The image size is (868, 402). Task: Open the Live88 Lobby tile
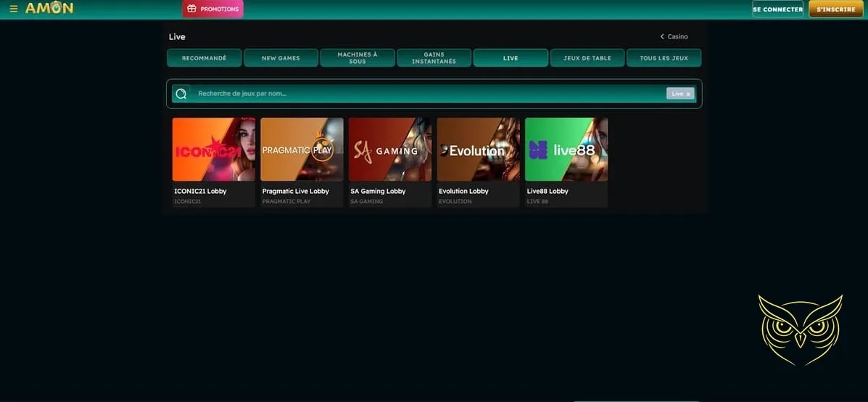pos(566,149)
